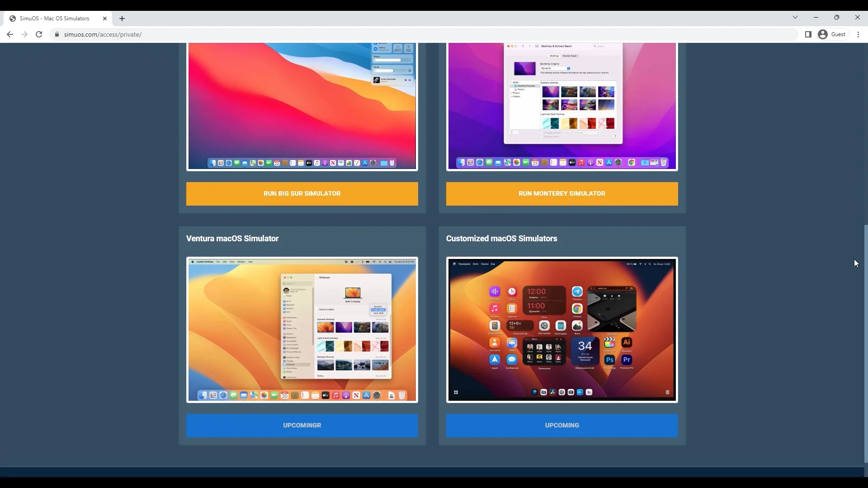Toggle the browser side panel icon
868x488 pixels.
[808, 34]
